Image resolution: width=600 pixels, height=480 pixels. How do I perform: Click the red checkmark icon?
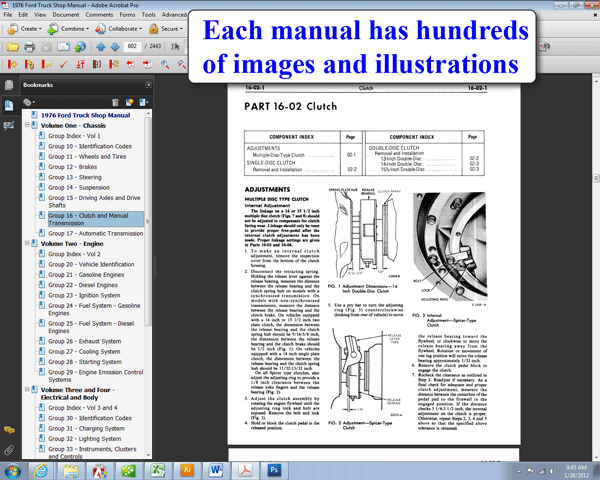(63, 64)
